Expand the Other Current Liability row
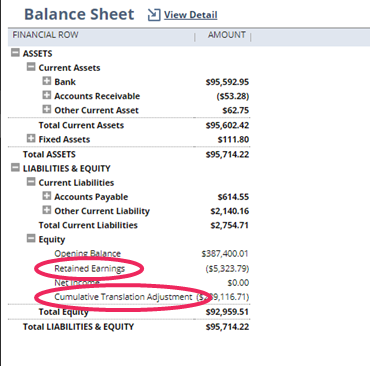 pos(47,210)
